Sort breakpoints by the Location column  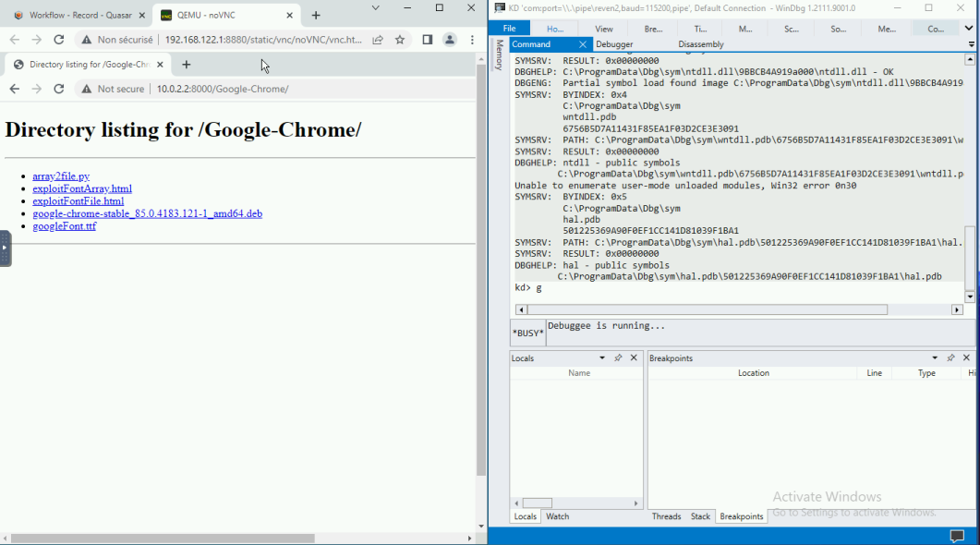click(x=753, y=373)
